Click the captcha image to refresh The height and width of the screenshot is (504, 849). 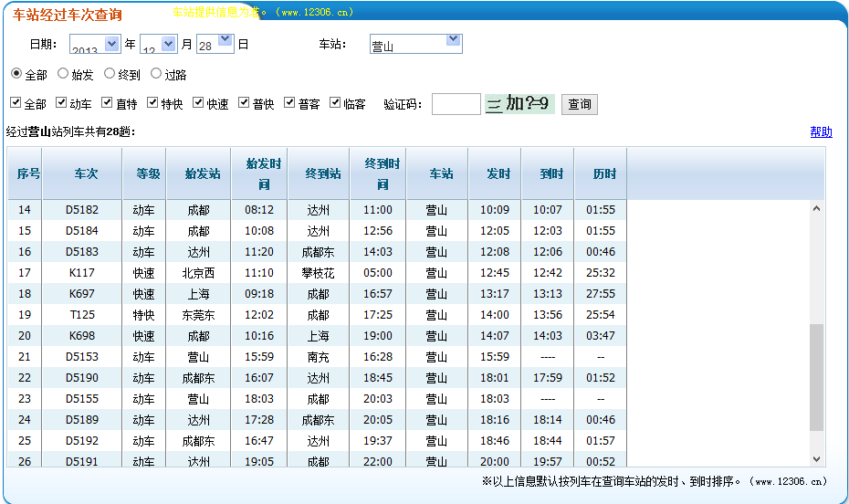519,104
